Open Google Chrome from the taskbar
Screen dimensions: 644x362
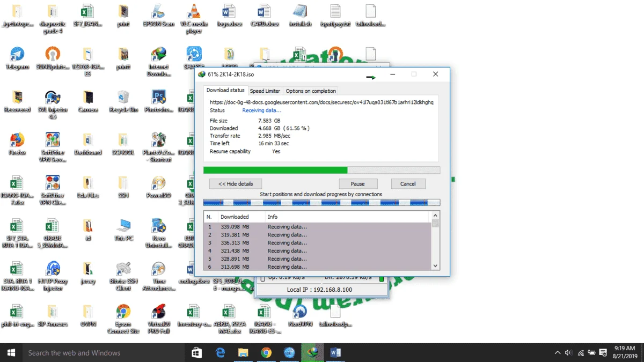pyautogui.click(x=266, y=352)
